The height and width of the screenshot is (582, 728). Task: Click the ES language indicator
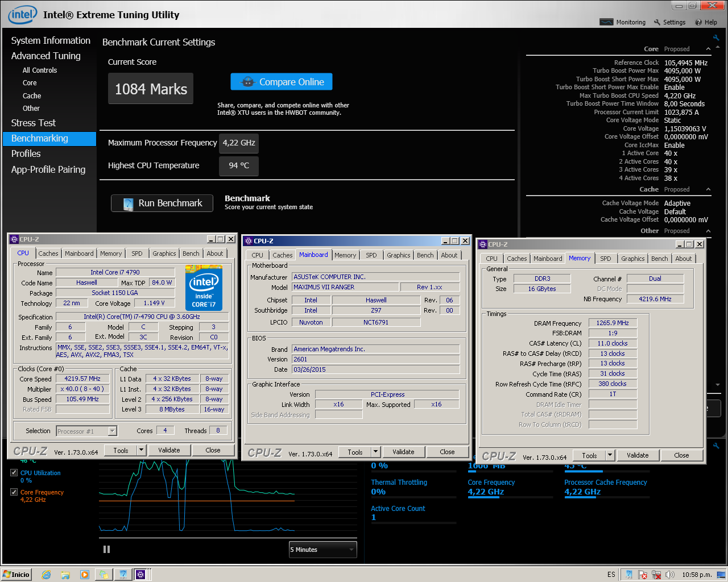point(611,575)
